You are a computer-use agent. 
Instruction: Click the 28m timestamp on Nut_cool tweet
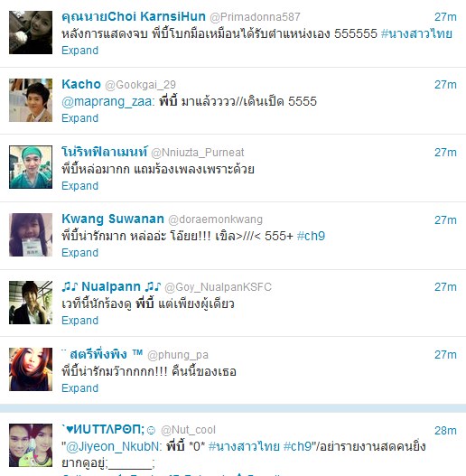coord(445,431)
